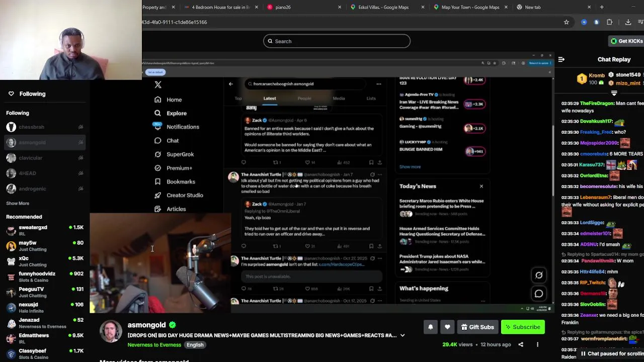Go back with X page back arrow
The image size is (644, 362).
231,84
